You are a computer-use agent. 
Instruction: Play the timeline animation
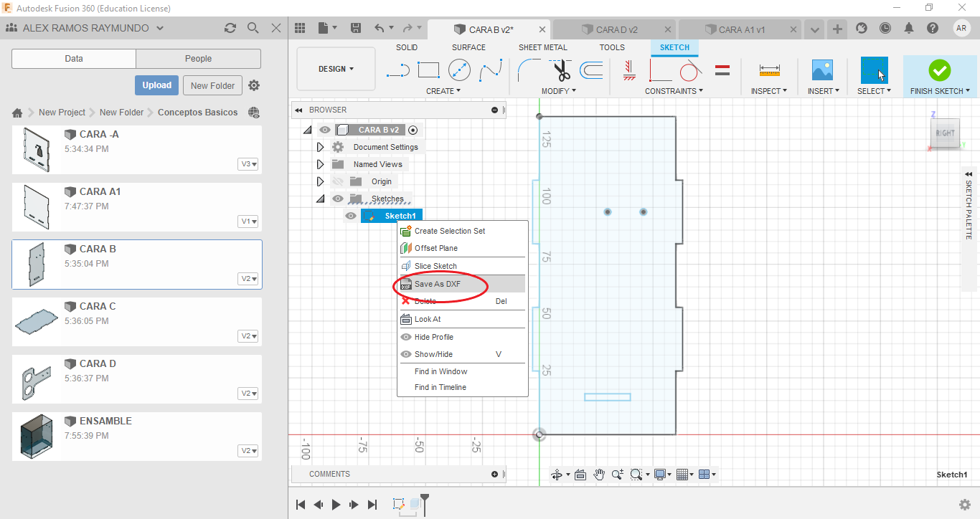click(336, 505)
